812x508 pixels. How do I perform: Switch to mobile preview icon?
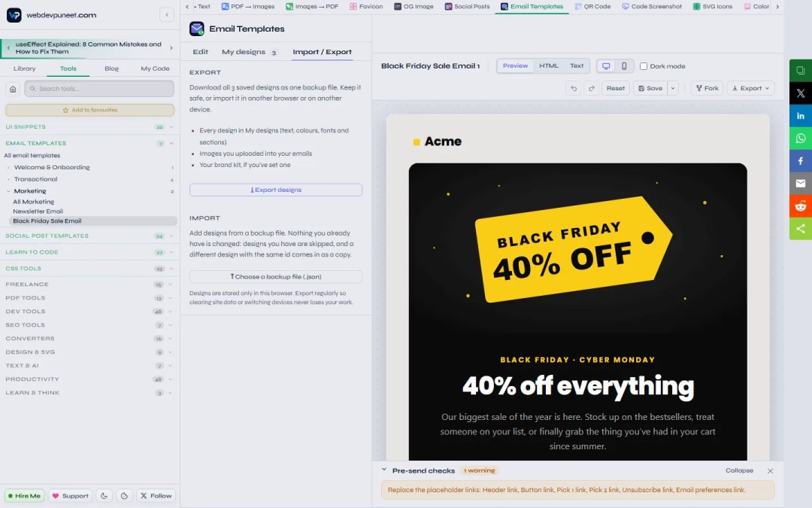click(x=624, y=65)
